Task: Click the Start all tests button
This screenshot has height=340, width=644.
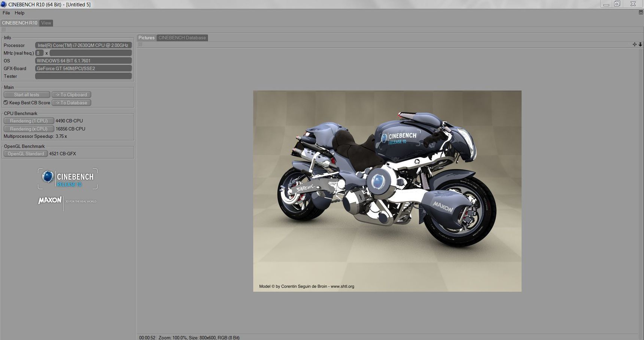Action: pyautogui.click(x=27, y=95)
